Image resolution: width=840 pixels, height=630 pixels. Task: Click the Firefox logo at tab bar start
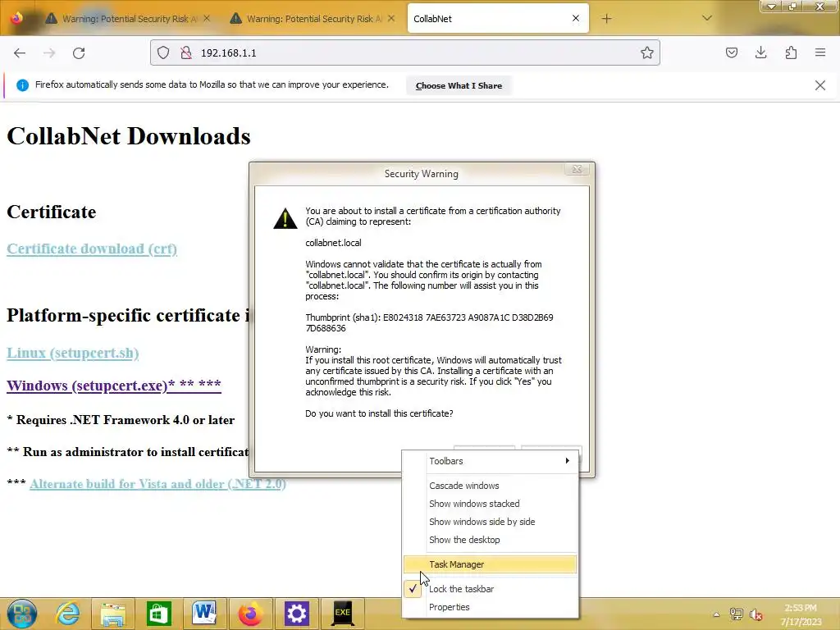[x=17, y=18]
